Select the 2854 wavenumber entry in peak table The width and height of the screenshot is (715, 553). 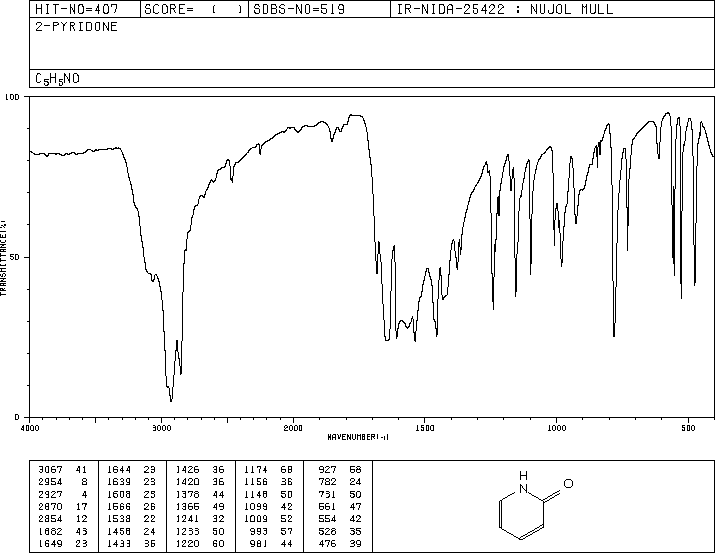point(50,519)
